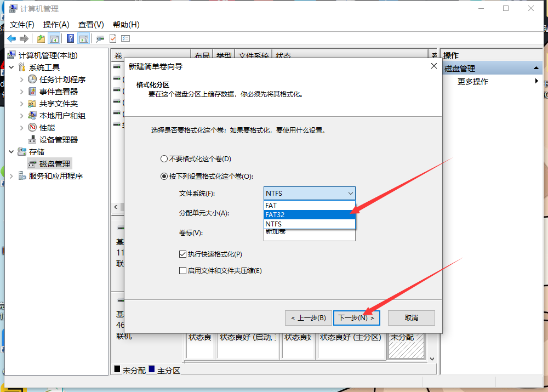The image size is (548, 392).
Task: Click the 磁盘管理 disk icon
Action: tap(32, 164)
